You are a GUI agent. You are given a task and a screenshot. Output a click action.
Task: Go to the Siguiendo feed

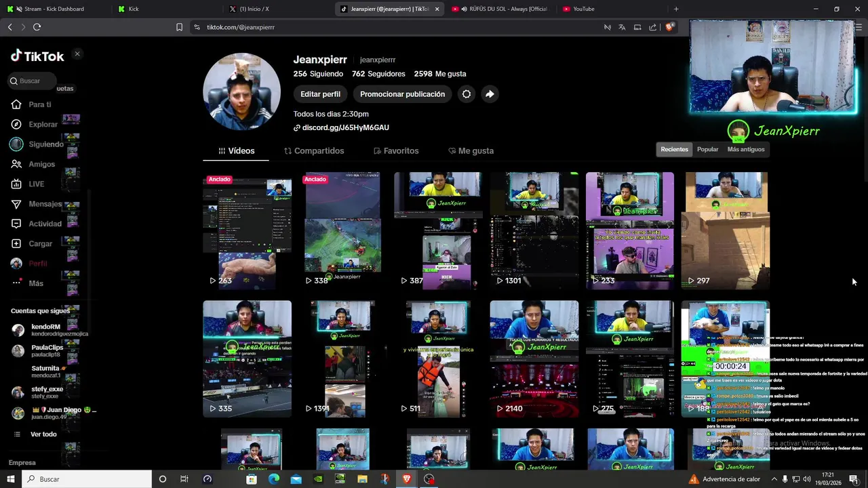[x=45, y=144]
